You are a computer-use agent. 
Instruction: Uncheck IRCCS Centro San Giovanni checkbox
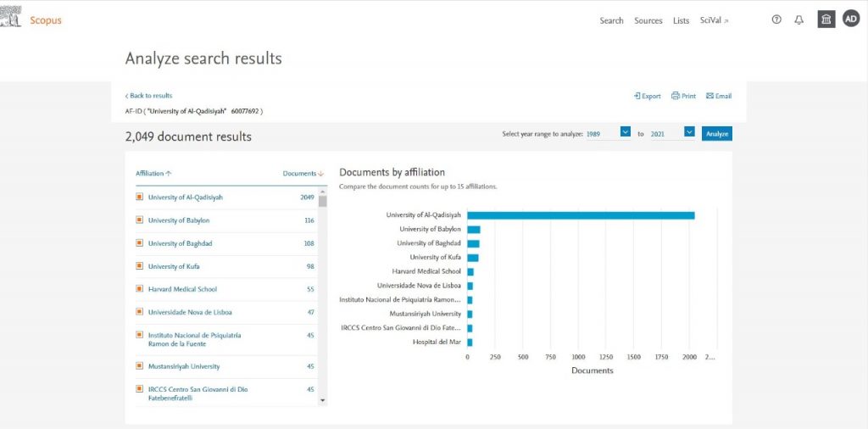[x=140, y=388]
